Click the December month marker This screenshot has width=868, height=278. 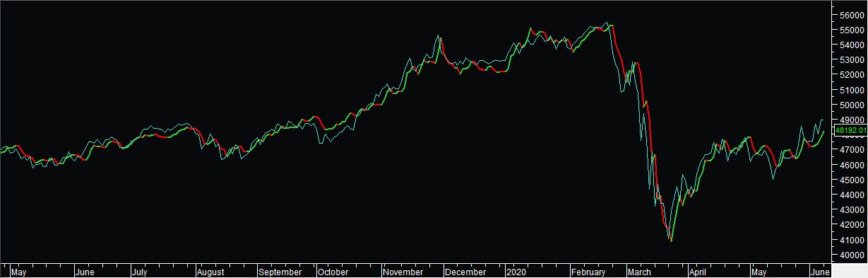tap(466, 272)
